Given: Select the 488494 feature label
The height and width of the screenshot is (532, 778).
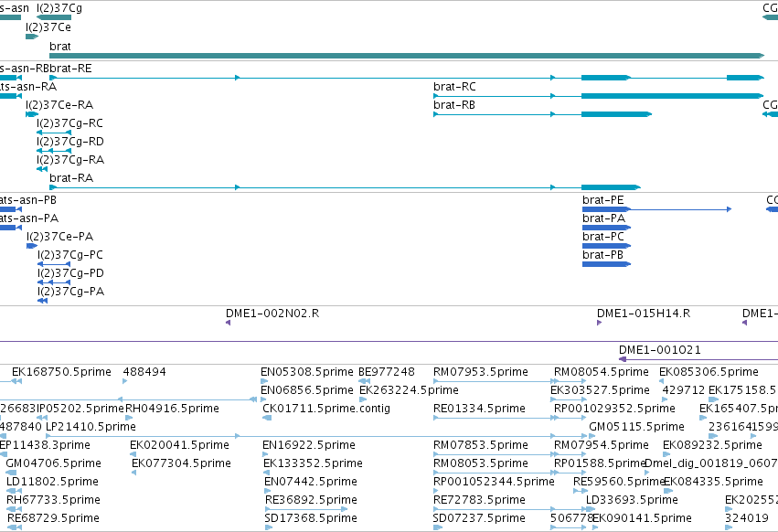Looking at the screenshot, I should [x=144, y=372].
